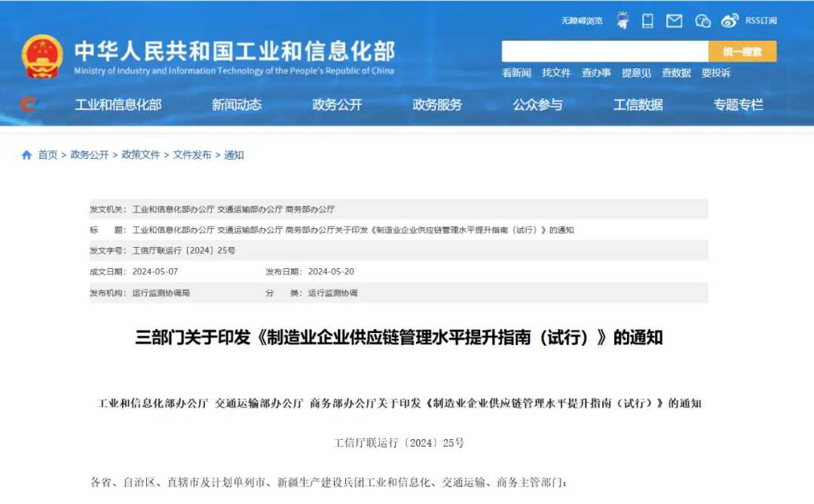Screen dimensions: 814x504
Task: Open the WeChat icon in the header
Action: (702, 20)
